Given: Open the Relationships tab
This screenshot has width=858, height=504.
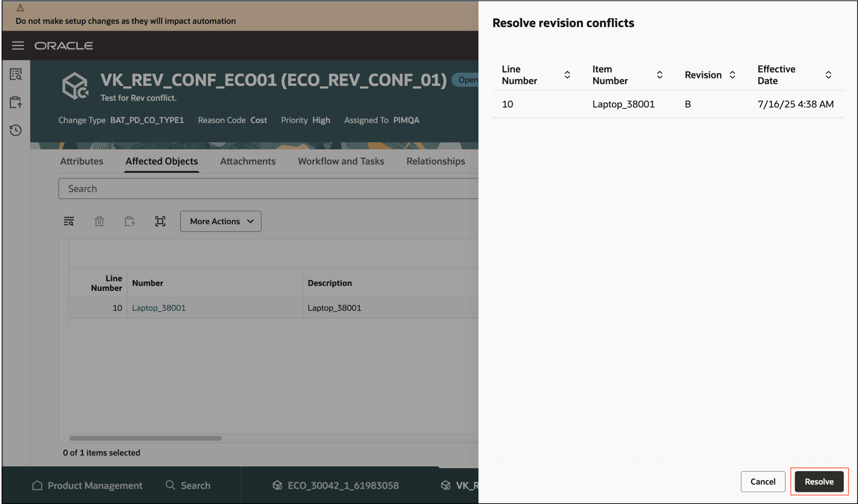Looking at the screenshot, I should [x=436, y=161].
